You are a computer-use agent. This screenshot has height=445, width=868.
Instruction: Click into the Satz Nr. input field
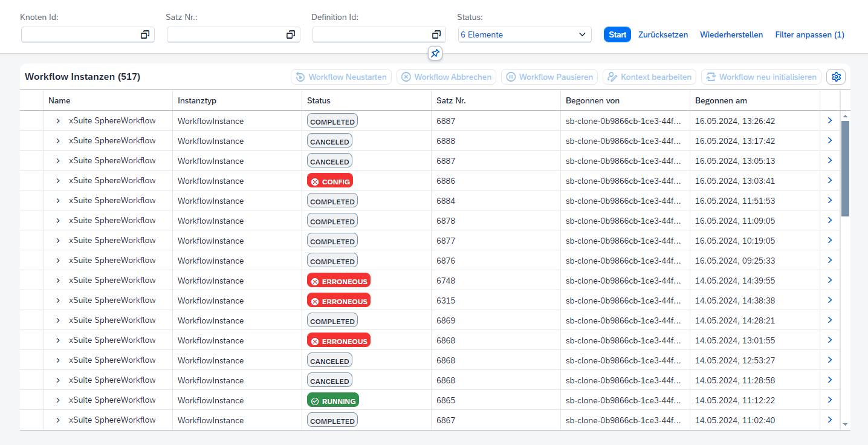(224, 34)
